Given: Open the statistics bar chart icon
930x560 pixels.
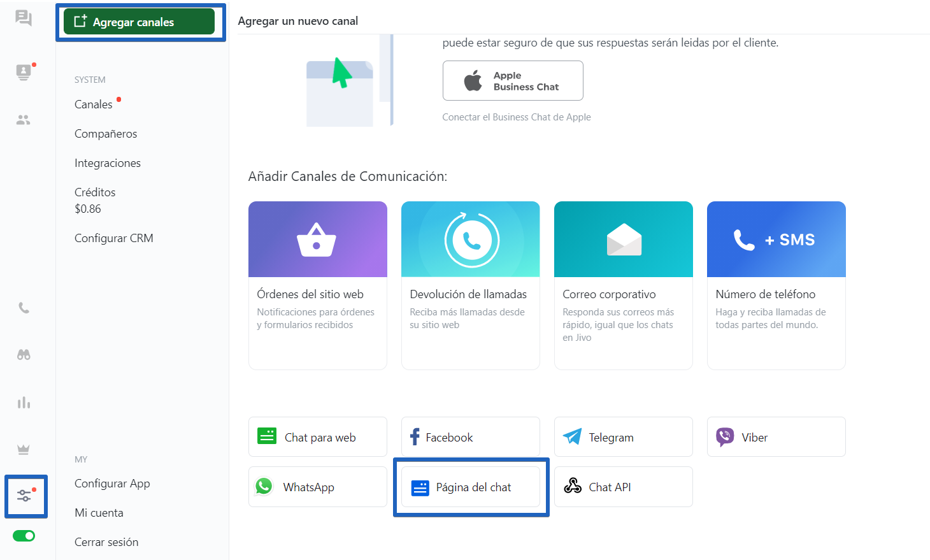Looking at the screenshot, I should pyautogui.click(x=24, y=403).
